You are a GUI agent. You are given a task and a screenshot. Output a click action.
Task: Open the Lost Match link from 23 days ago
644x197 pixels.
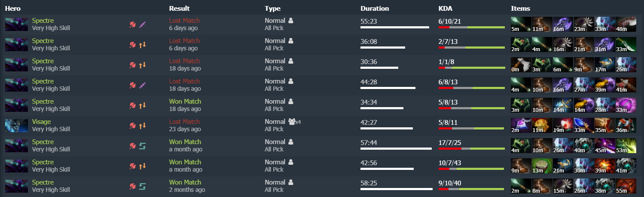[x=184, y=122]
